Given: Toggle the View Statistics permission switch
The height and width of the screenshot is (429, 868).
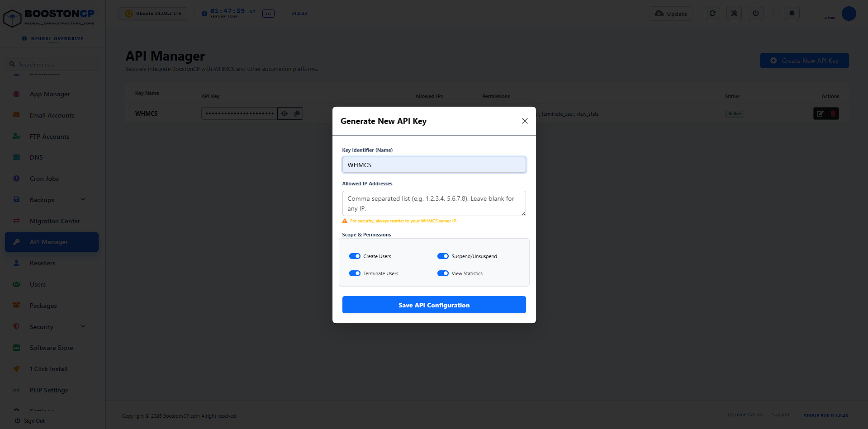Looking at the screenshot, I should click(x=443, y=273).
